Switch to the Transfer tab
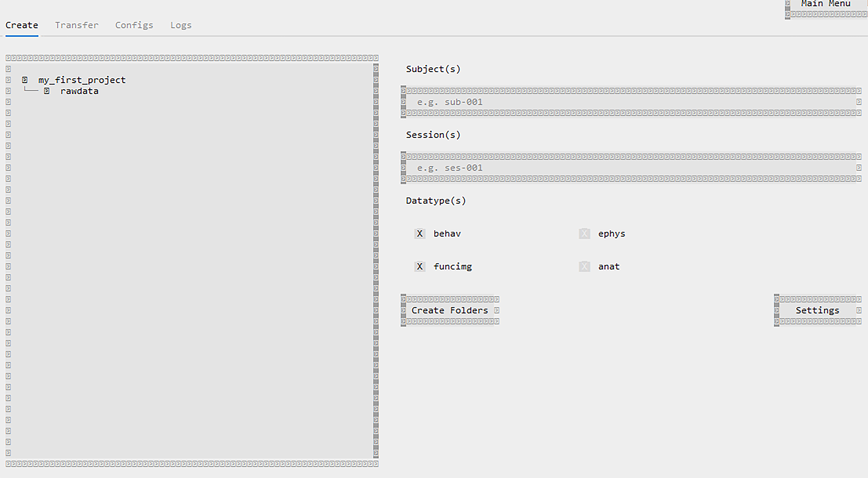The image size is (868, 478). [76, 25]
